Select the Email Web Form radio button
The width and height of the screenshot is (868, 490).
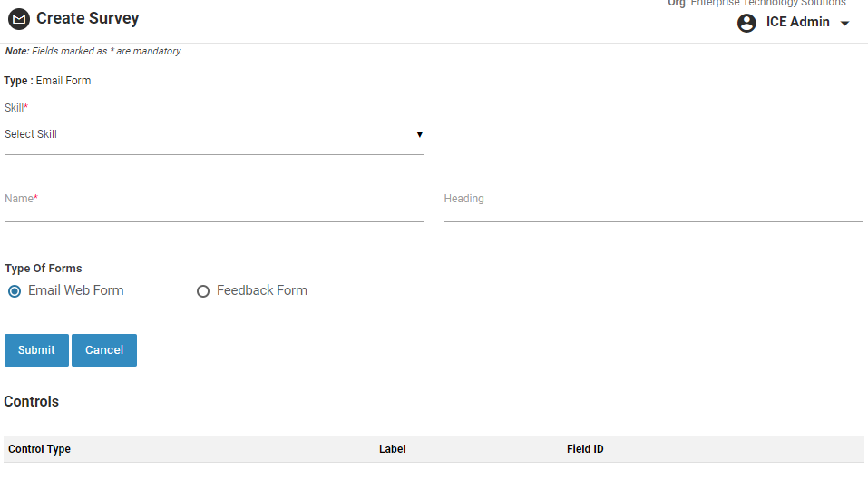(x=15, y=291)
